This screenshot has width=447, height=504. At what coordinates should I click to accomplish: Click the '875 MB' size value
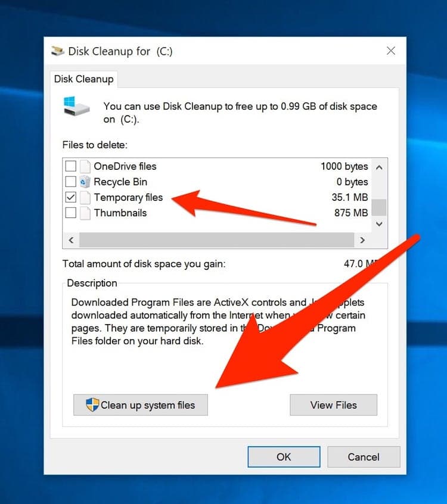(351, 213)
